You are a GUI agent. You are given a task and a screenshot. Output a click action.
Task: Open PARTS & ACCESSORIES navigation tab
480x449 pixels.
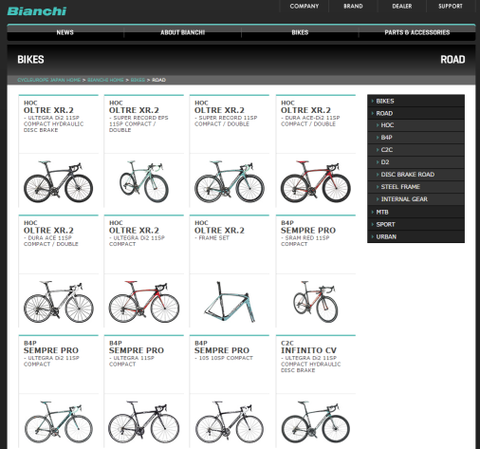(x=417, y=32)
